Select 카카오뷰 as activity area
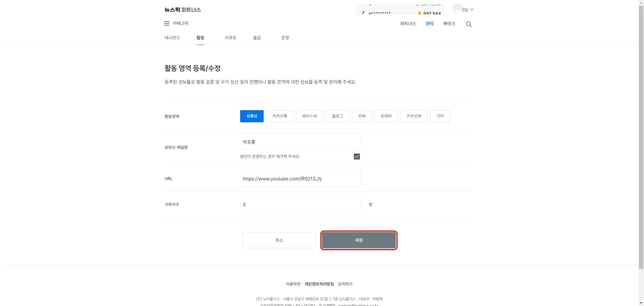Image resolution: width=644 pixels, height=306 pixels. coord(414,116)
